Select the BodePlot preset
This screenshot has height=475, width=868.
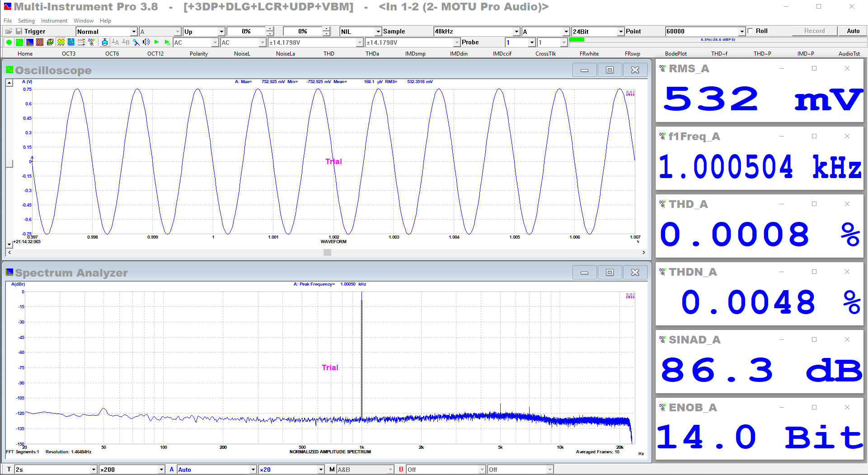tap(676, 54)
